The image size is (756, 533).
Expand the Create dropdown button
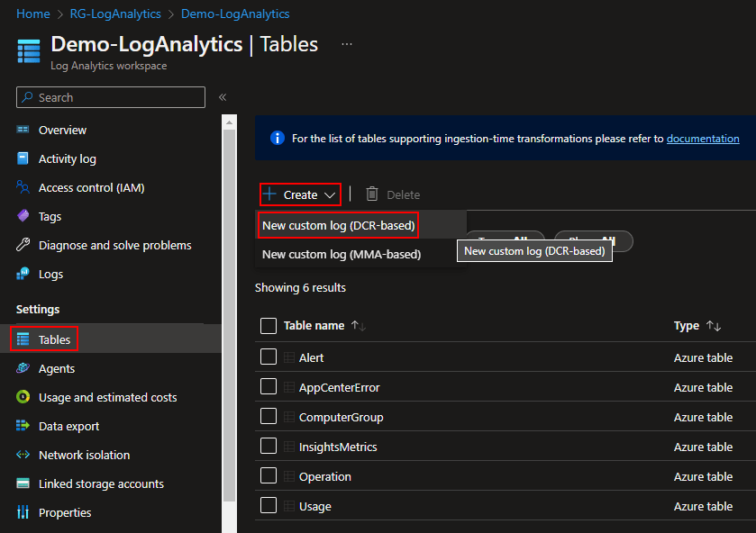pyautogui.click(x=300, y=194)
